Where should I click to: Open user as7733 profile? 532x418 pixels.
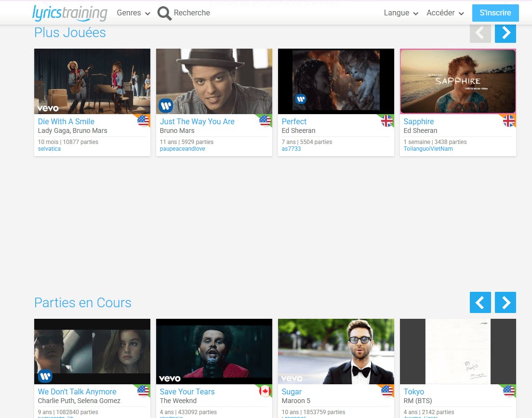(291, 149)
